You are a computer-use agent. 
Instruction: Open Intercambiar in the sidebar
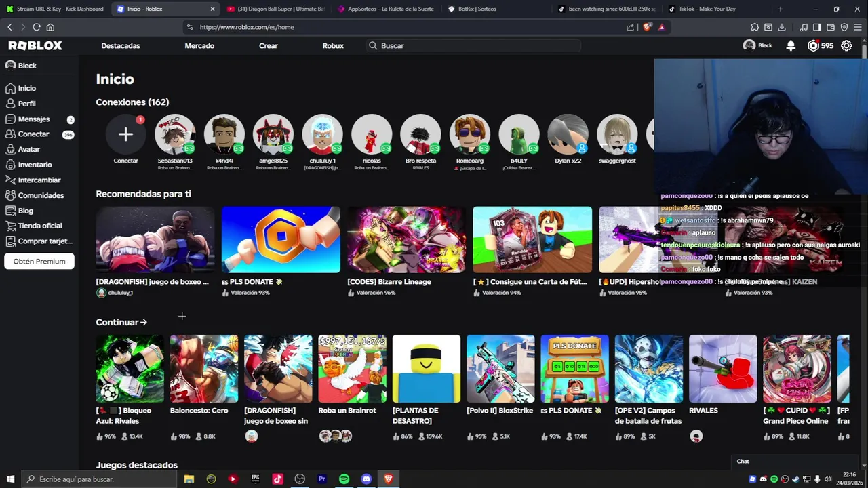pos(39,180)
